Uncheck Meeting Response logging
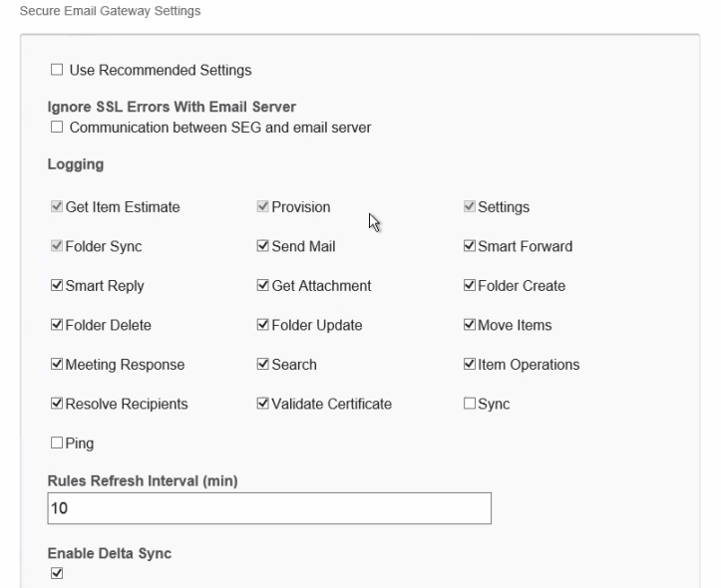 pyautogui.click(x=56, y=365)
